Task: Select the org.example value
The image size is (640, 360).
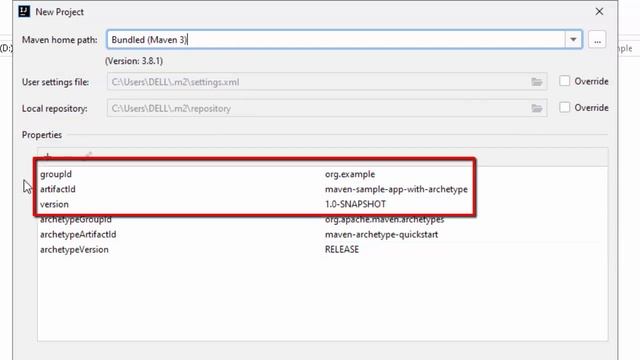Action: coord(350,174)
